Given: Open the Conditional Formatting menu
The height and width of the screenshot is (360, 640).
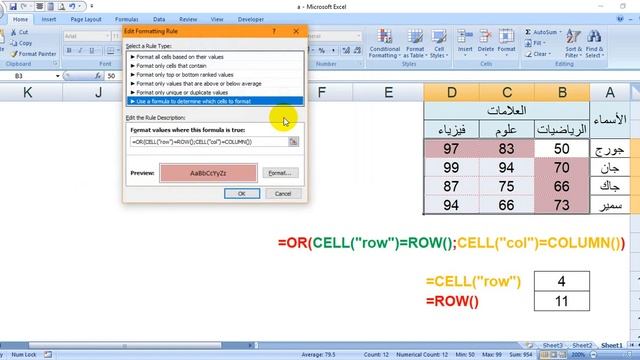Looking at the screenshot, I should 384,44.
